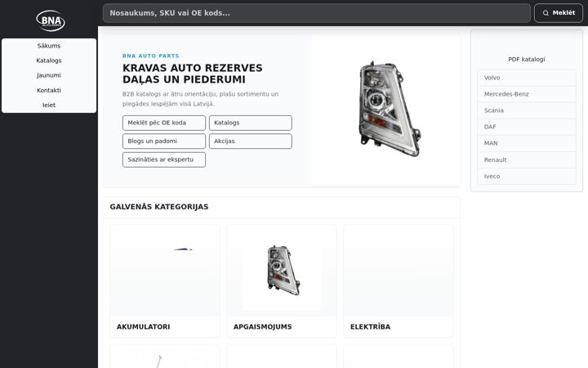Focus the Nosaukums, SKU vai OE kods search field
Screen dimensions: 588x368
[317, 13]
